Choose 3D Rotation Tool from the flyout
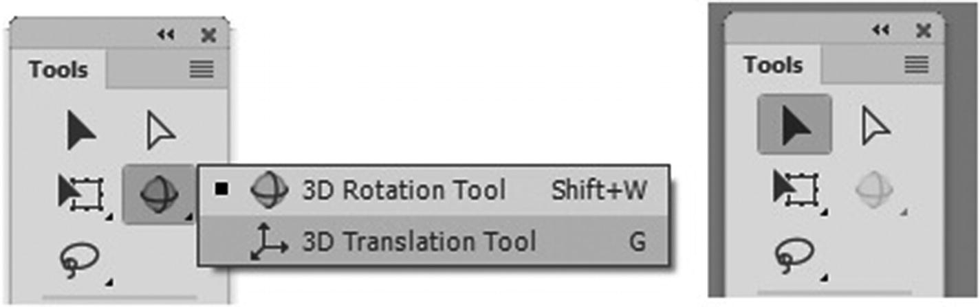The height and width of the screenshot is (307, 980). [404, 190]
